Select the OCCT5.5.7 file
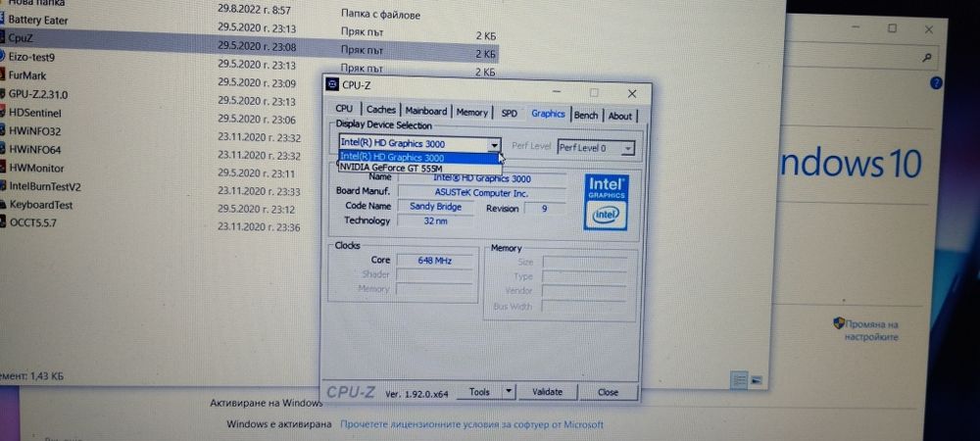This screenshot has width=980, height=441. [33, 222]
